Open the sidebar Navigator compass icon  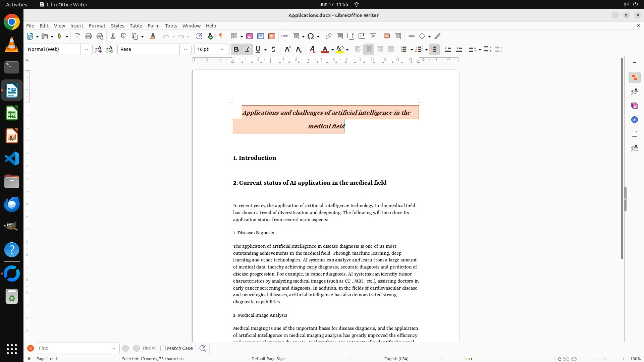(x=634, y=120)
